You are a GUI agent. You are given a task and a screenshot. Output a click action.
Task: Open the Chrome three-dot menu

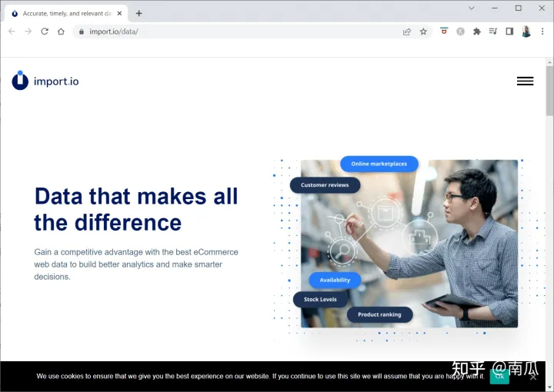tap(542, 32)
